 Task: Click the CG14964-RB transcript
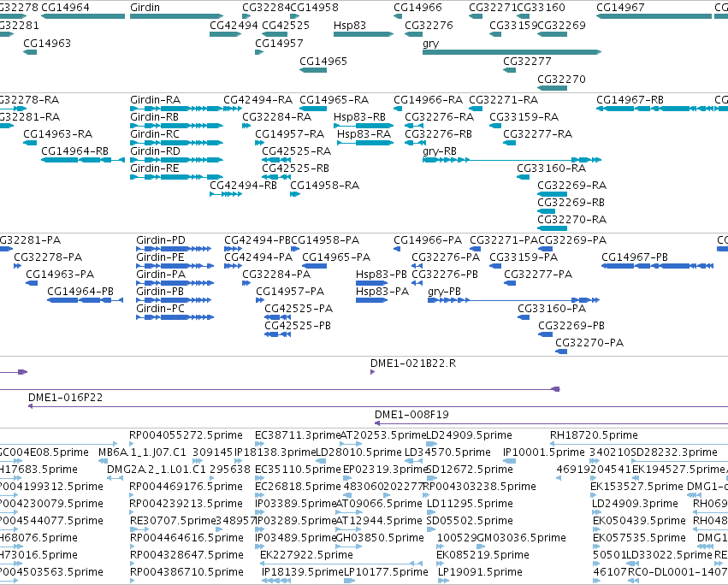83,160
